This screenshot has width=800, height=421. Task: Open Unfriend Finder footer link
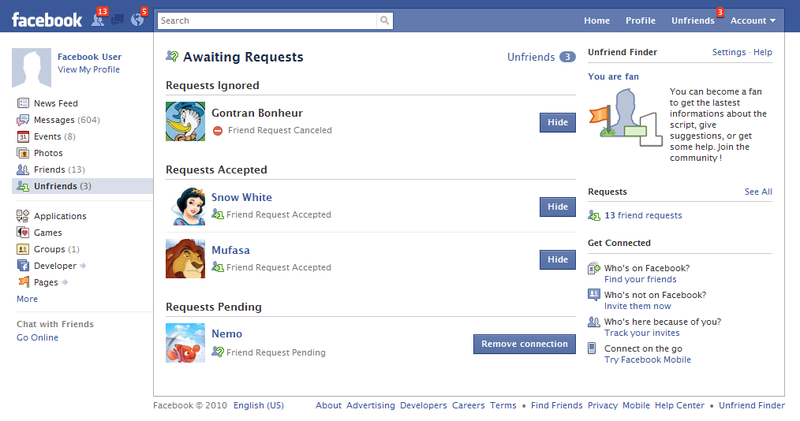pyautogui.click(x=752, y=406)
